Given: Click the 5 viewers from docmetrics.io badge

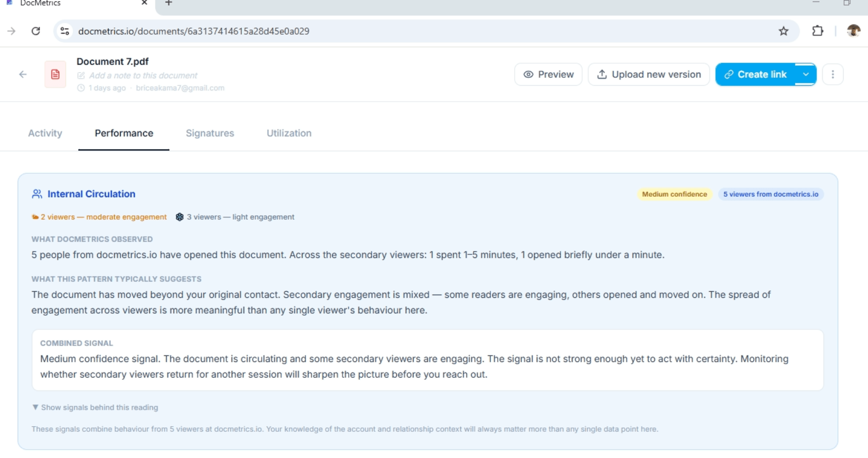Looking at the screenshot, I should (x=771, y=194).
